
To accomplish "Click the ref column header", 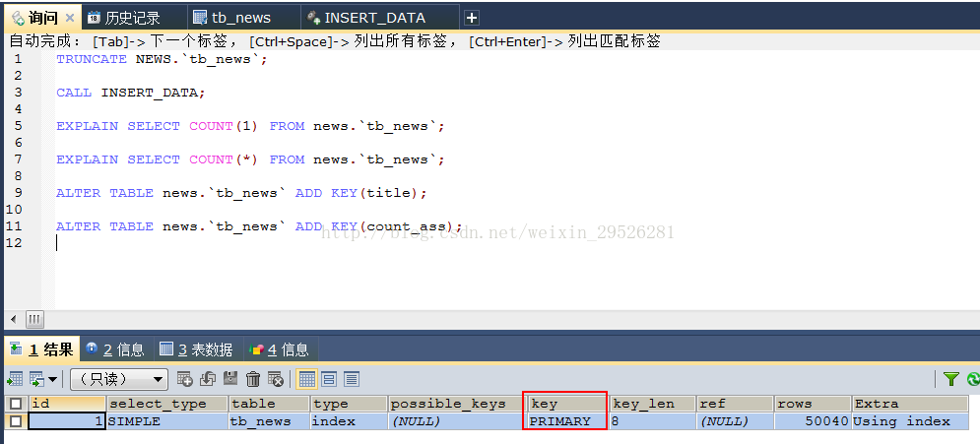I will click(735, 404).
